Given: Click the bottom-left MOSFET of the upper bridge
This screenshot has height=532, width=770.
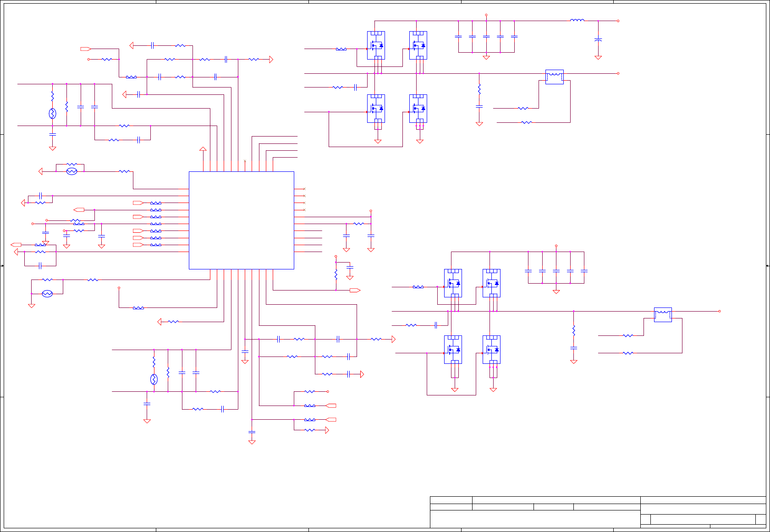Looking at the screenshot, I should point(376,109).
